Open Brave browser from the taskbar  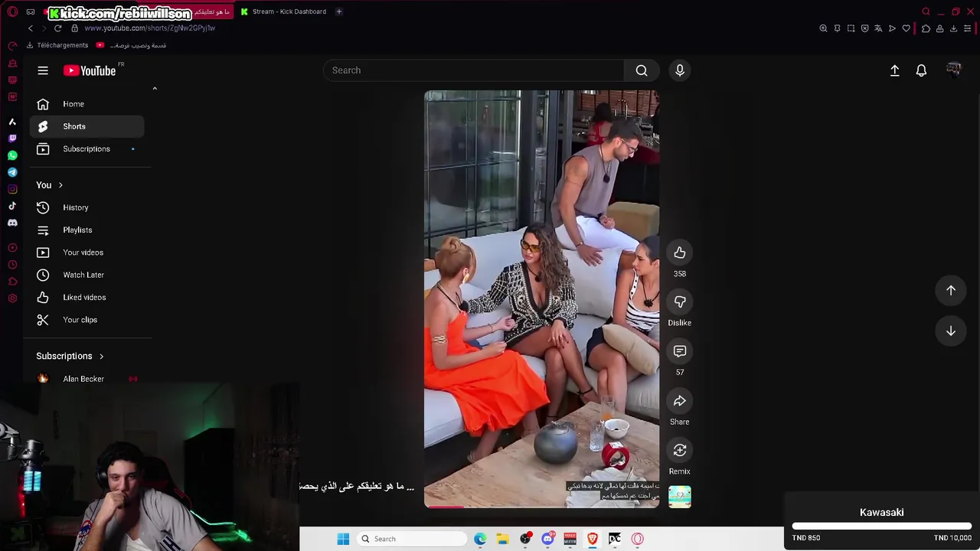point(592,539)
